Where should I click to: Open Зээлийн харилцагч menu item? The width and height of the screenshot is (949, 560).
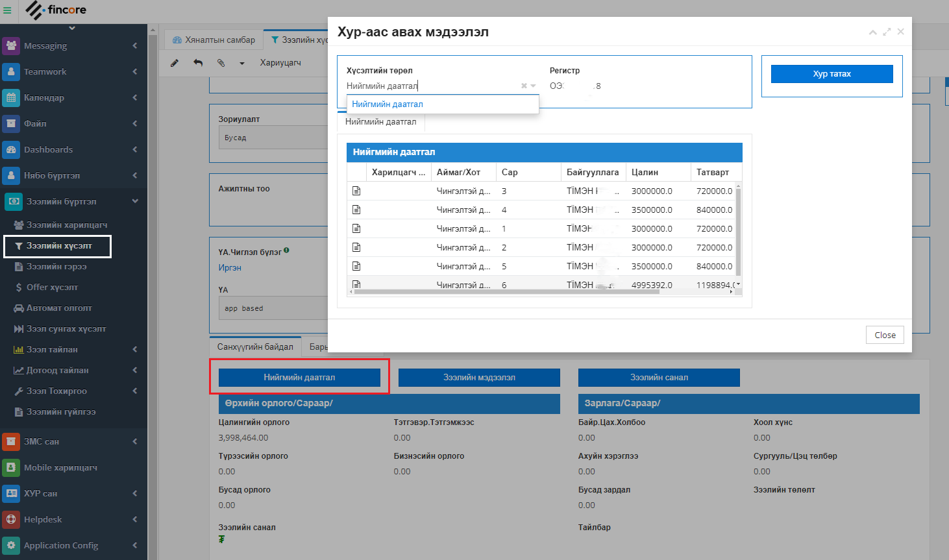click(67, 225)
